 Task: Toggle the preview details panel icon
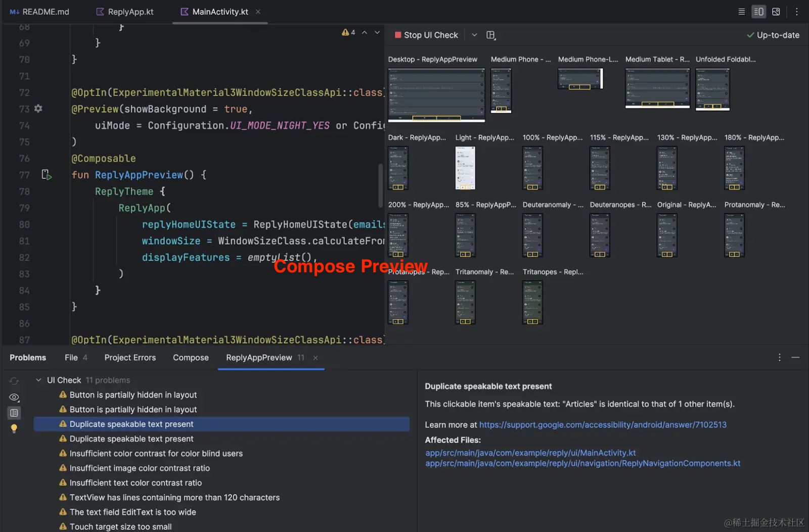coord(14,413)
